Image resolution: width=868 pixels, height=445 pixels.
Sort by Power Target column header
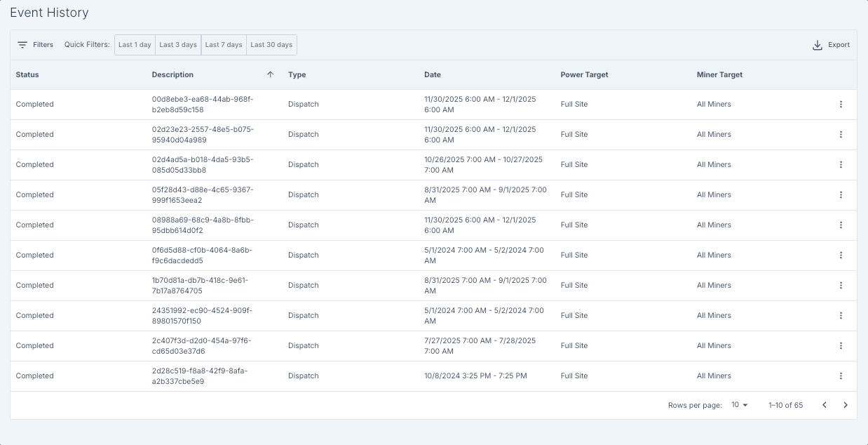584,74
